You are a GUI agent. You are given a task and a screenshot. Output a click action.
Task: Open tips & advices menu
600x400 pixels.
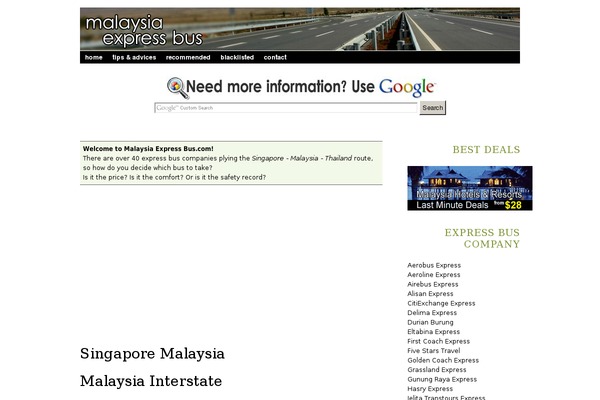point(134,57)
